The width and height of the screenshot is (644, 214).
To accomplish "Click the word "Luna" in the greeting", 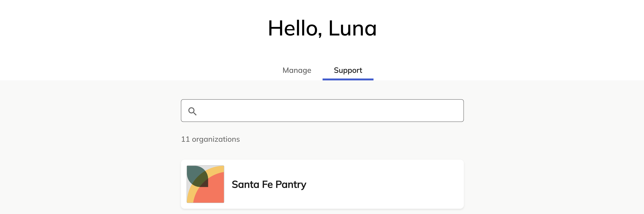I will [352, 28].
